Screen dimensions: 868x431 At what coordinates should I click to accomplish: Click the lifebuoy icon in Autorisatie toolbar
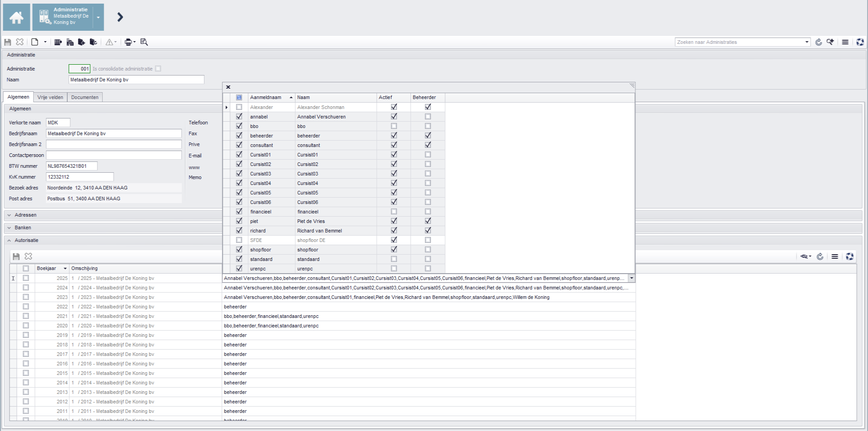click(x=850, y=256)
